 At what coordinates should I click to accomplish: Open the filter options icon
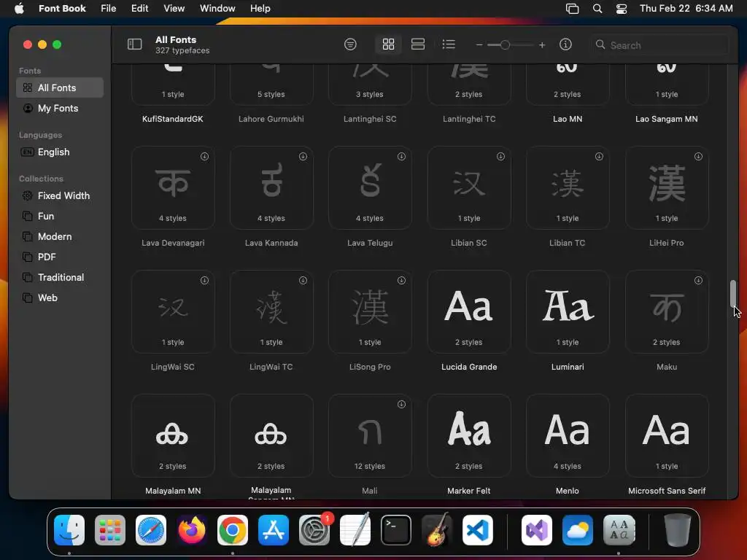(x=350, y=44)
